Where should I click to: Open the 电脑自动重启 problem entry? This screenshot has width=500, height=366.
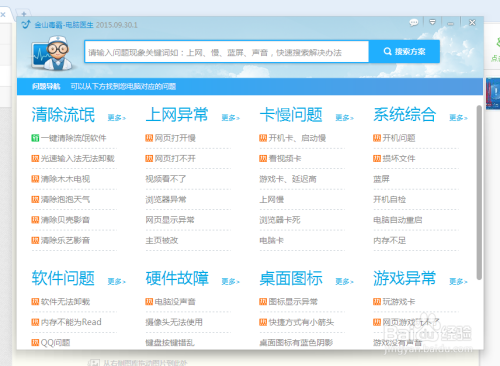[x=397, y=220]
